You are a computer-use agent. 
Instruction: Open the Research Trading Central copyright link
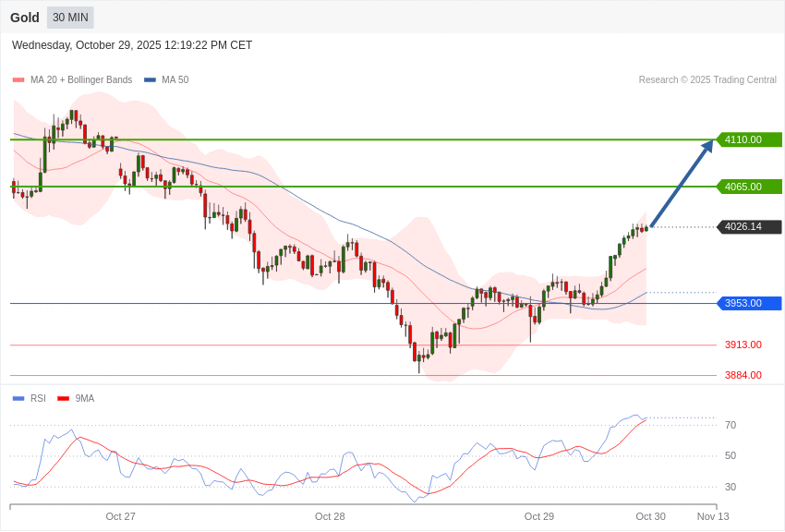[707, 80]
